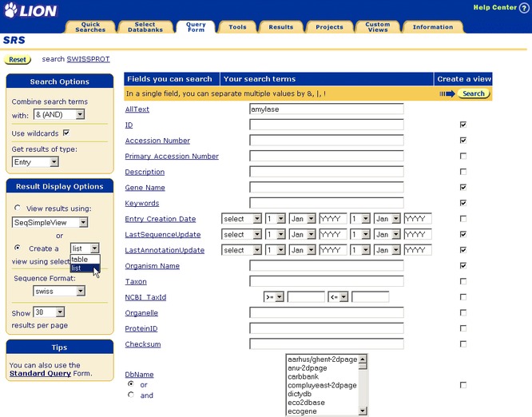Check Primary Accession Number view checkbox
Viewport: 532px width, 417px height.
(x=463, y=156)
